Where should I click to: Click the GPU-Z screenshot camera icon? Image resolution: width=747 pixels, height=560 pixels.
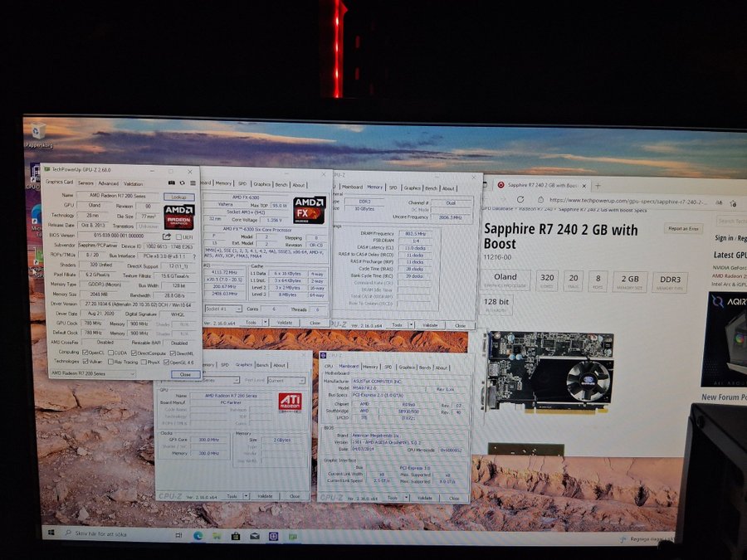point(172,183)
